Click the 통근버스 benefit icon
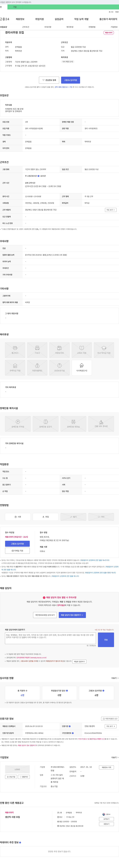The image size is (119, 868). click(x=15, y=350)
